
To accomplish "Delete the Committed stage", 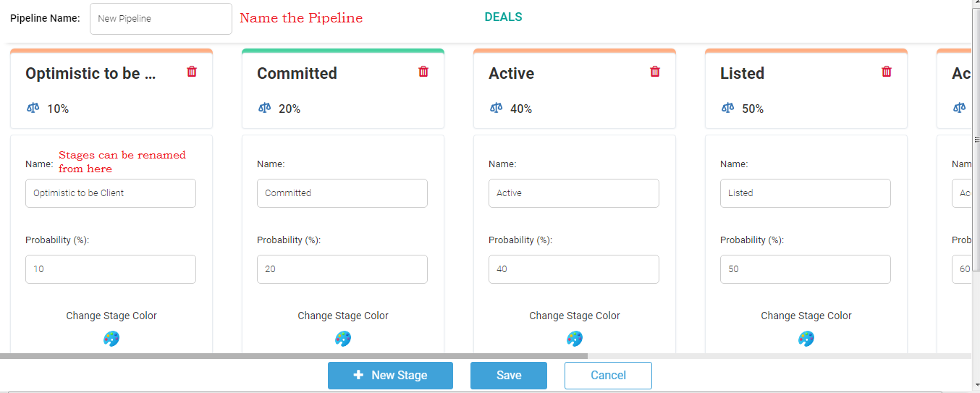I will click(x=423, y=72).
